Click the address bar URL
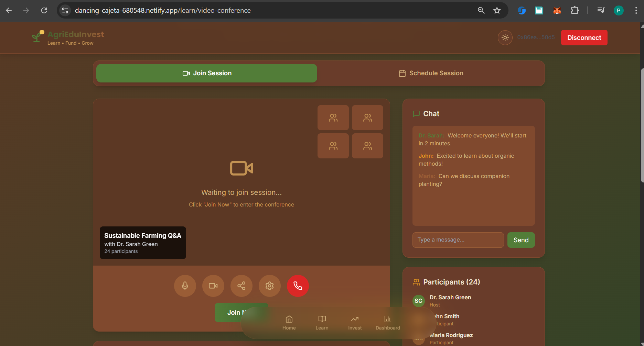The width and height of the screenshot is (644, 346). point(163,10)
